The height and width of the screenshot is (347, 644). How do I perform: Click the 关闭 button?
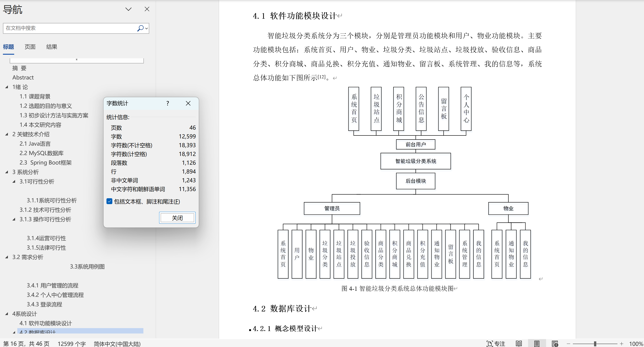coord(177,218)
